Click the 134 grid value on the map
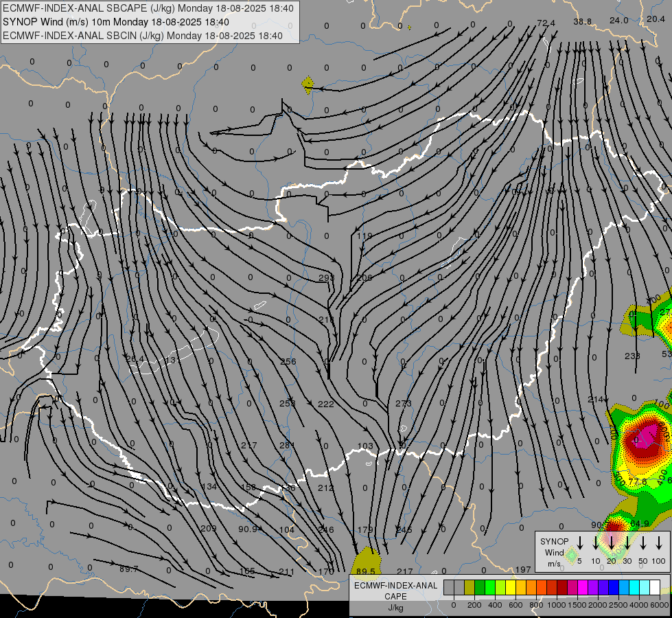Screen dimensions: 672x618 pyautogui.click(x=209, y=487)
